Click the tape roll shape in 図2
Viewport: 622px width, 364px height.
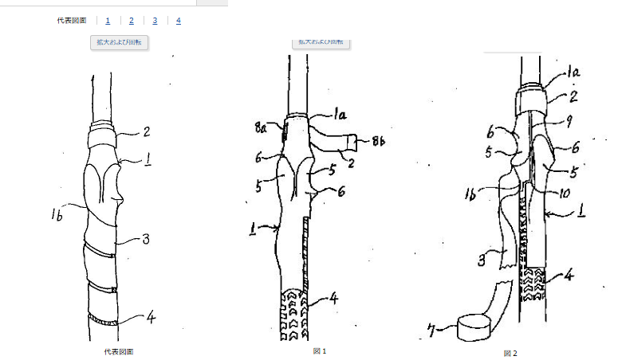(472, 327)
